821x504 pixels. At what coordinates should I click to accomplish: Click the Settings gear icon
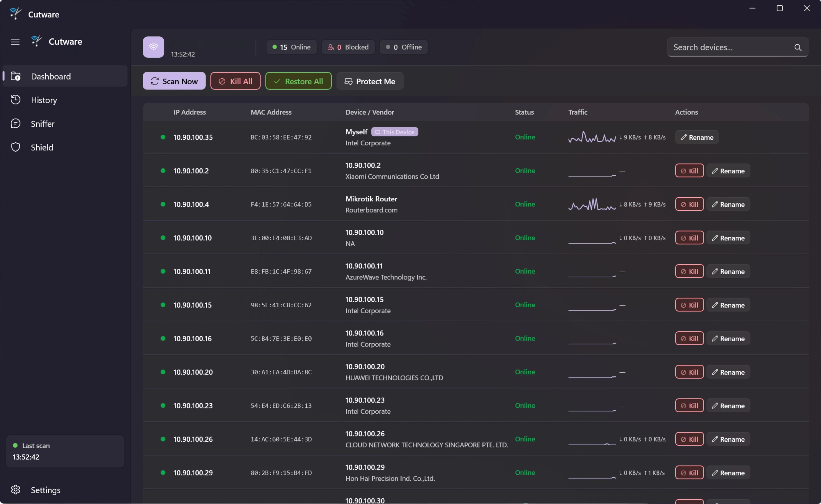tap(16, 490)
